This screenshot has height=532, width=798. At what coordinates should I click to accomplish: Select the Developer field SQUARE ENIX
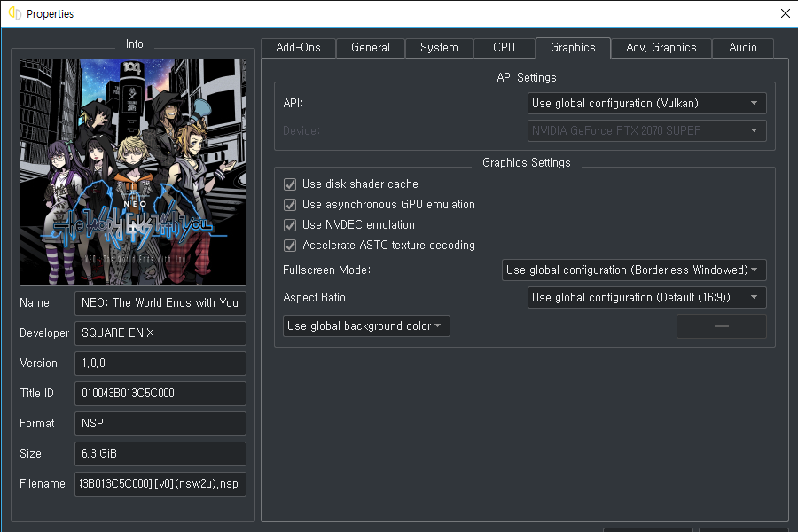pos(160,333)
